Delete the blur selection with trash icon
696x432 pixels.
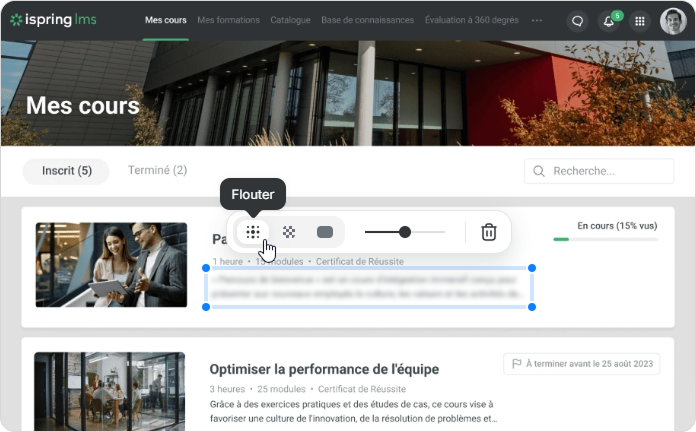pyautogui.click(x=488, y=232)
